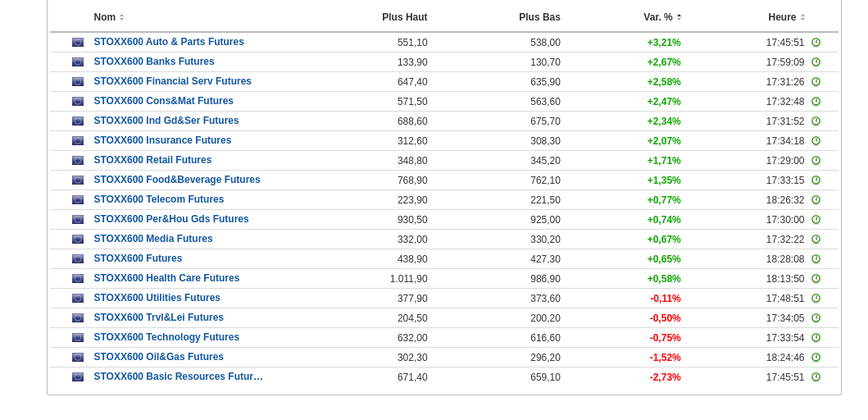Click the flag icon beside STOXX600 Health Care Futures
The height and width of the screenshot is (420, 868).
pos(78,279)
